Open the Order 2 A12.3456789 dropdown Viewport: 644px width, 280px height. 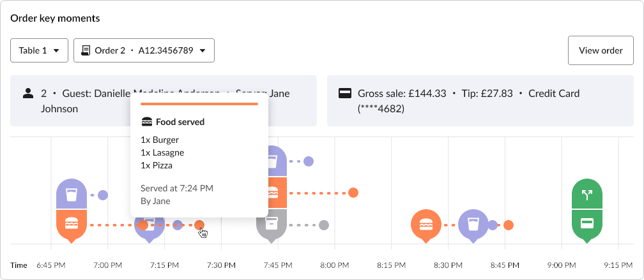click(x=144, y=50)
